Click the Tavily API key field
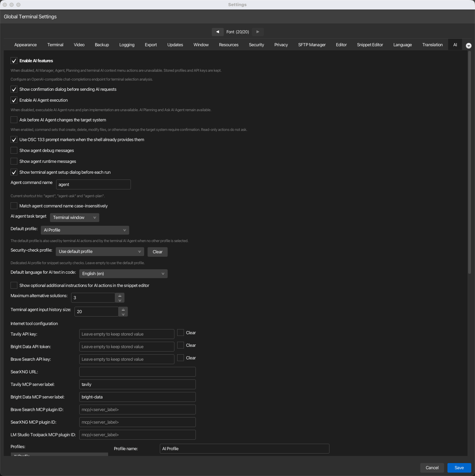This screenshot has height=476, width=475. 127,334
